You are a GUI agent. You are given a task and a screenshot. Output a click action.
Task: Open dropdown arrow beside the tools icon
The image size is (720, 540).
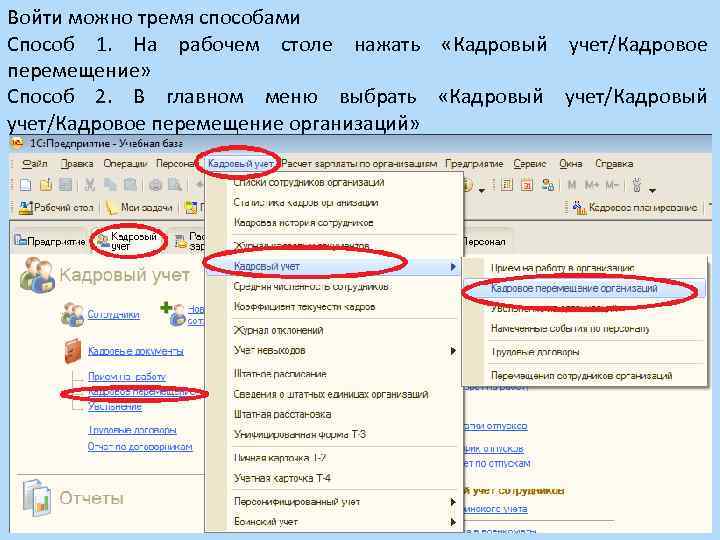click(652, 190)
